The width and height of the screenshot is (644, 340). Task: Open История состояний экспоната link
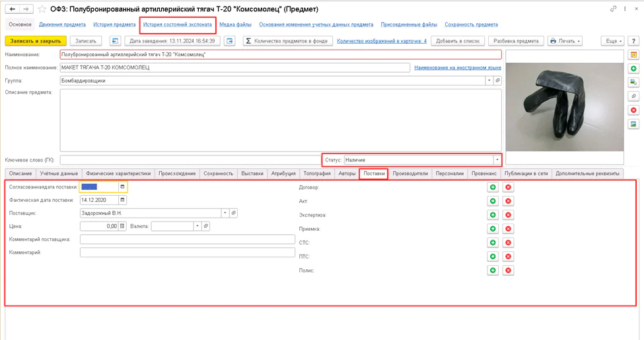click(178, 24)
